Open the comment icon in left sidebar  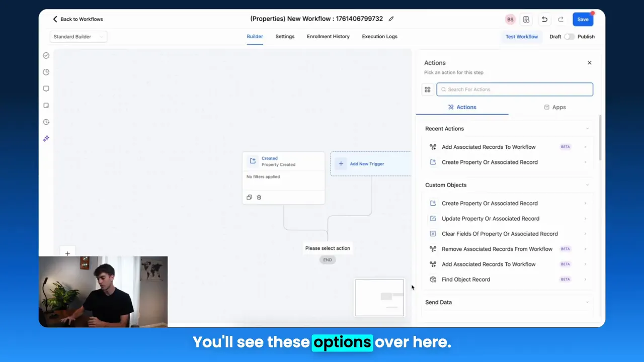46,88
